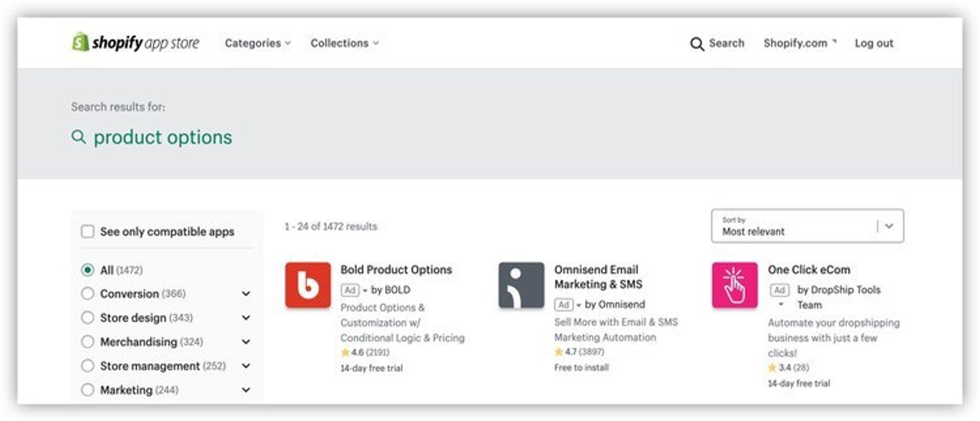
Task: Enable See only compatible apps checkbox
Action: coord(87,231)
